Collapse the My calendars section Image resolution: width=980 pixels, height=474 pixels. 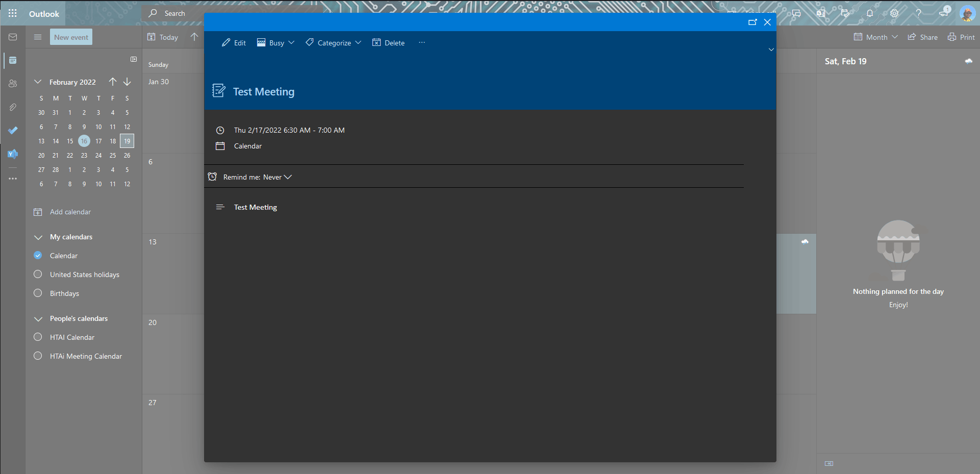(38, 237)
